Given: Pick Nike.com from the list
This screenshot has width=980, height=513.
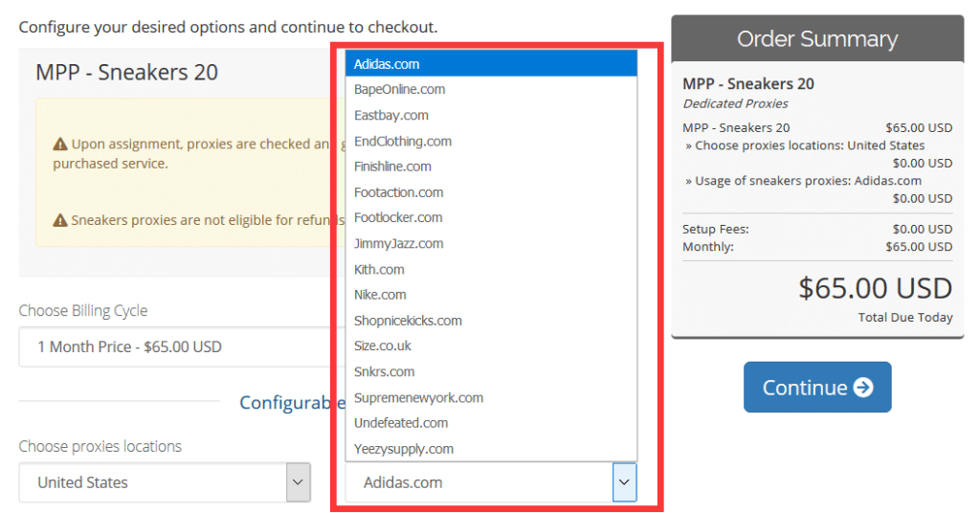Looking at the screenshot, I should pos(491,295).
